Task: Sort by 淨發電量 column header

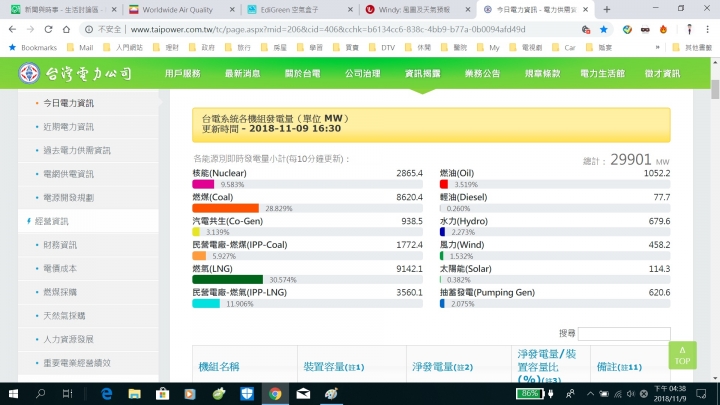Action: tap(442, 366)
